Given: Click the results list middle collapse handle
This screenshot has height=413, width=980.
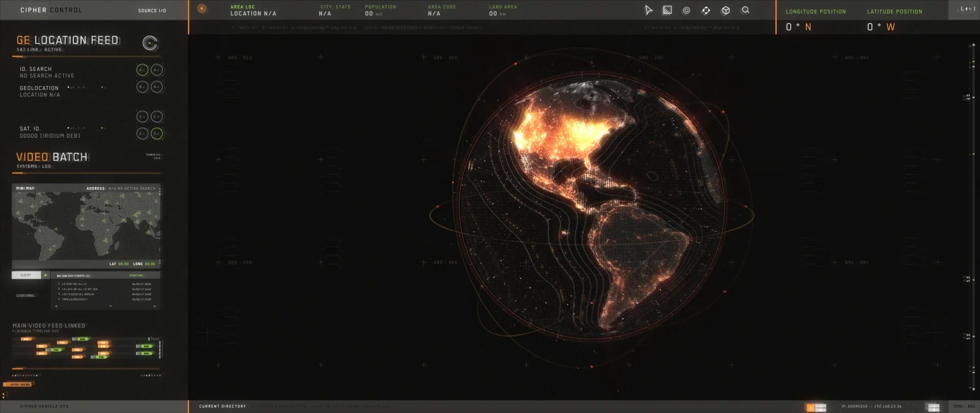Looking at the screenshot, I should pos(111,306).
